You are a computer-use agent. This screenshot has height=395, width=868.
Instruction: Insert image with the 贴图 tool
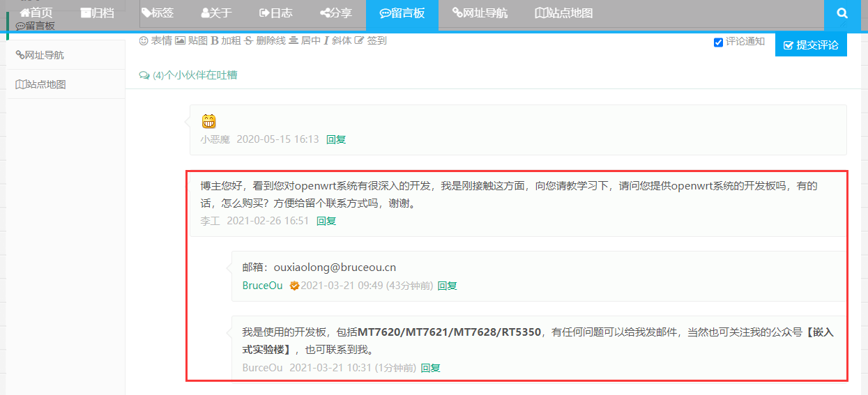(x=191, y=40)
